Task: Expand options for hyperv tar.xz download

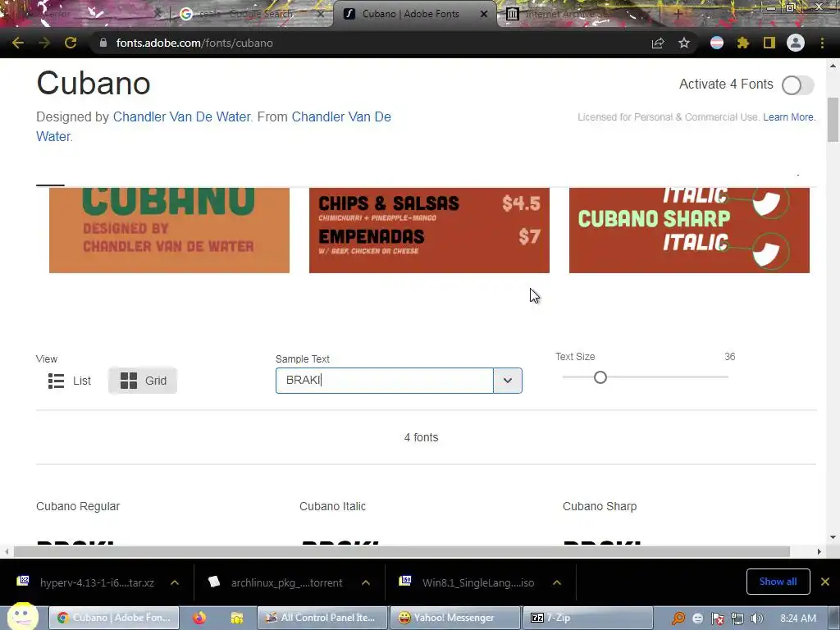Action: click(175, 582)
